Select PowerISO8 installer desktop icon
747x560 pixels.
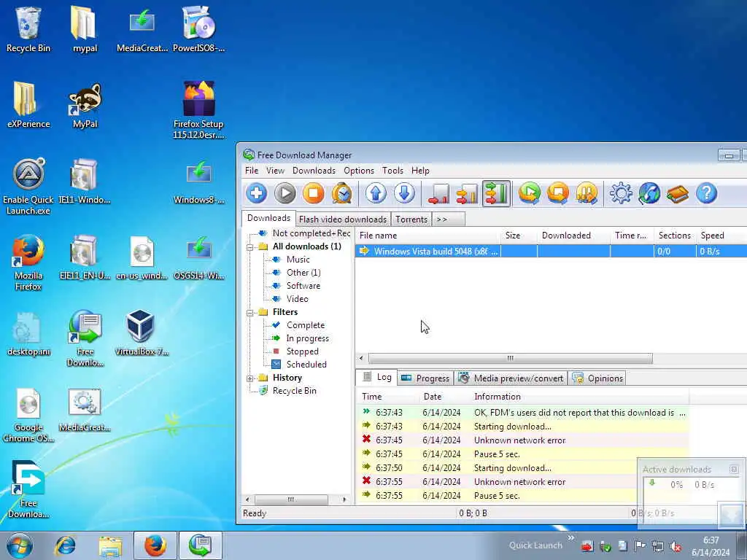tap(198, 29)
